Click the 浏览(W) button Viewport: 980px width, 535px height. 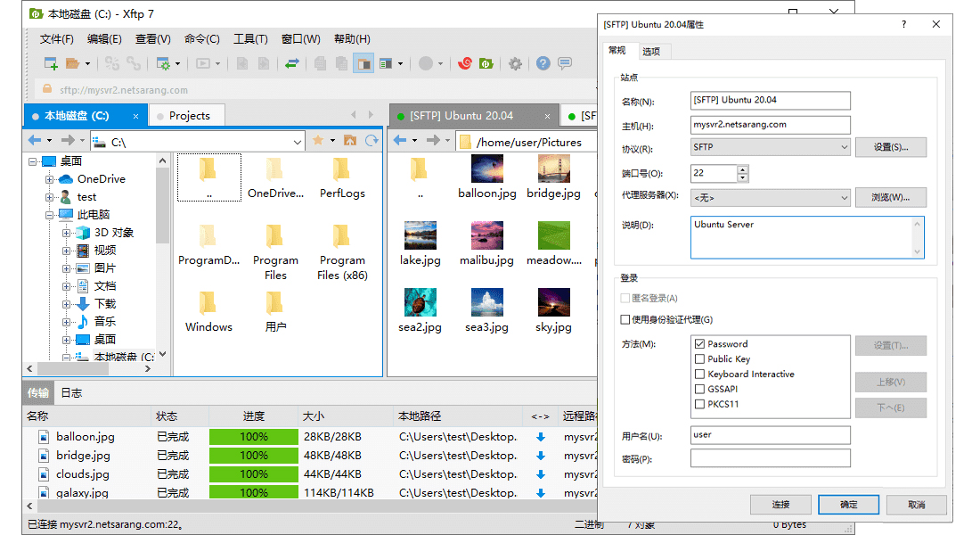click(x=891, y=197)
